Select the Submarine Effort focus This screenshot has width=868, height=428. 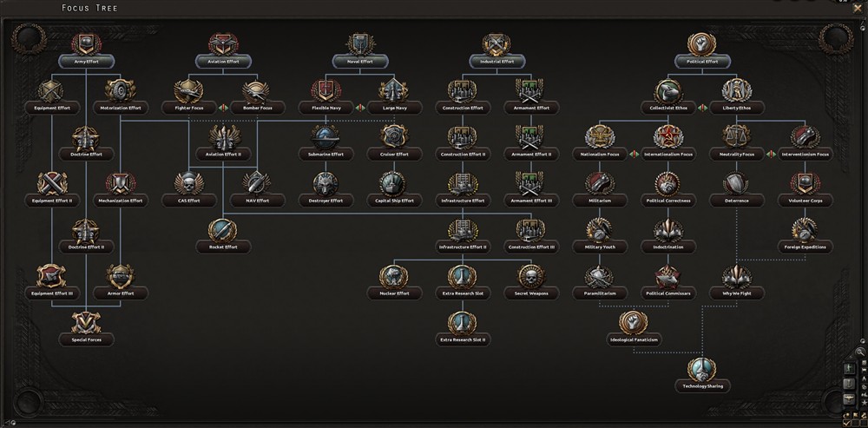(x=326, y=137)
